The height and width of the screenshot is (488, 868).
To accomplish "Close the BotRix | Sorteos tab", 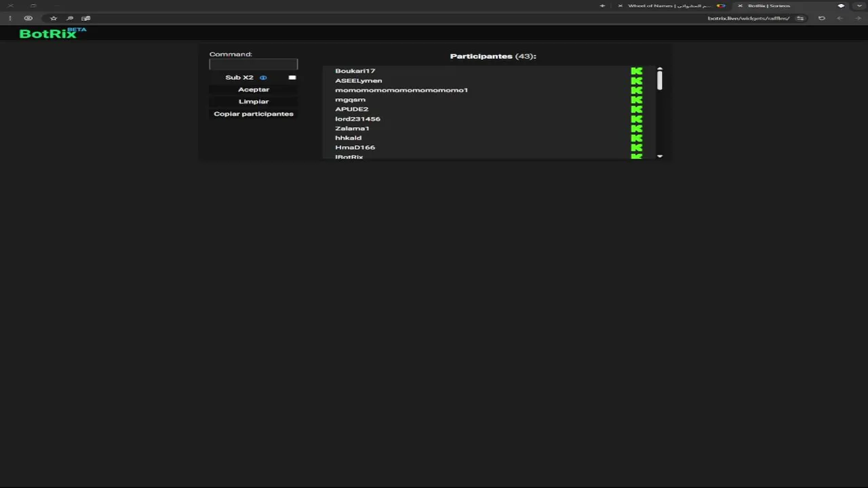I will [x=740, y=6].
